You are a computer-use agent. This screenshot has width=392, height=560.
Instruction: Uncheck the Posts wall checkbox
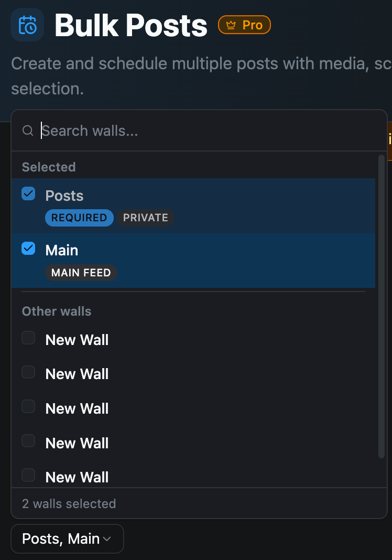[28, 193]
